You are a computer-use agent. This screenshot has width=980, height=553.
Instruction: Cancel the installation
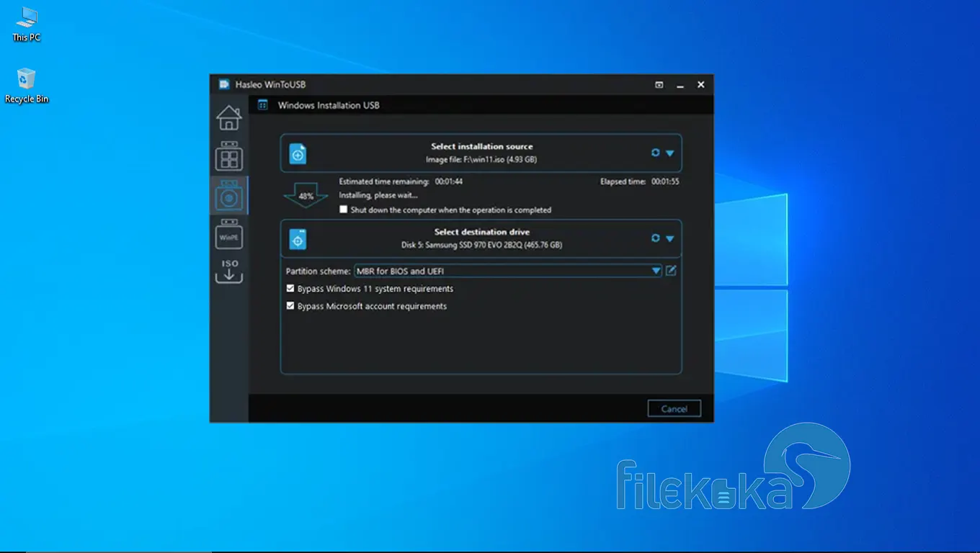(x=674, y=409)
